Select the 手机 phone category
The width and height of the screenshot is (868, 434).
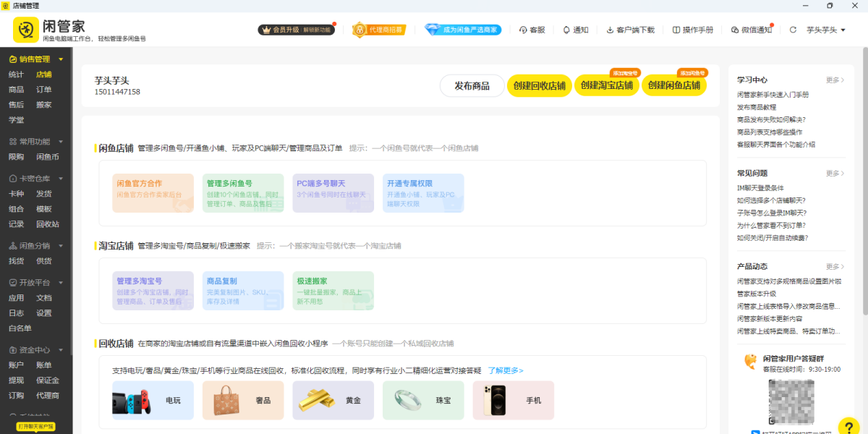(514, 400)
